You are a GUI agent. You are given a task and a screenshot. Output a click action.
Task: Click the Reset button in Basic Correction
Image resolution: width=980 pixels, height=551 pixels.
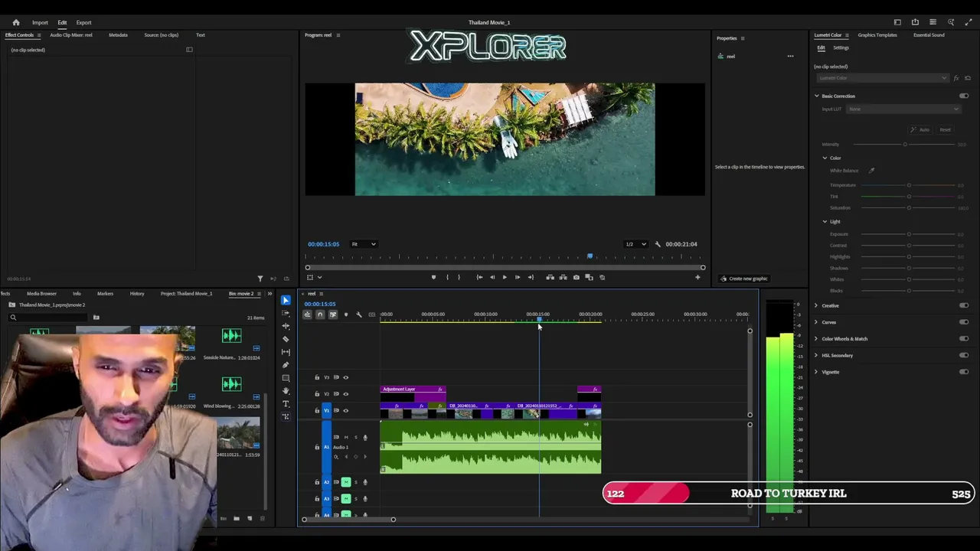[946, 130]
